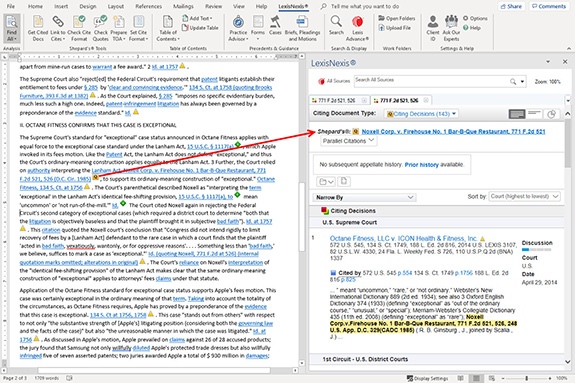Click Upload File
Screen dimensions: 575x383
(x=395, y=28)
